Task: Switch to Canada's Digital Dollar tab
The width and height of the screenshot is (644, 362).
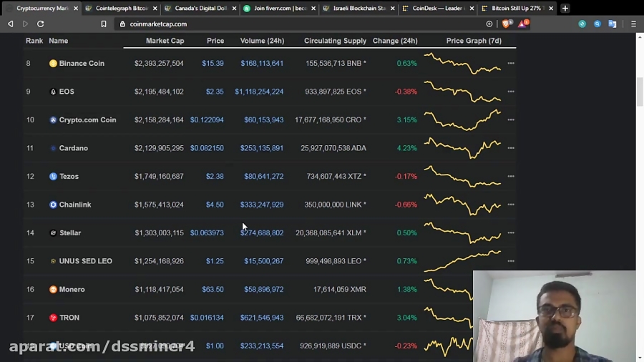Action: point(201,8)
